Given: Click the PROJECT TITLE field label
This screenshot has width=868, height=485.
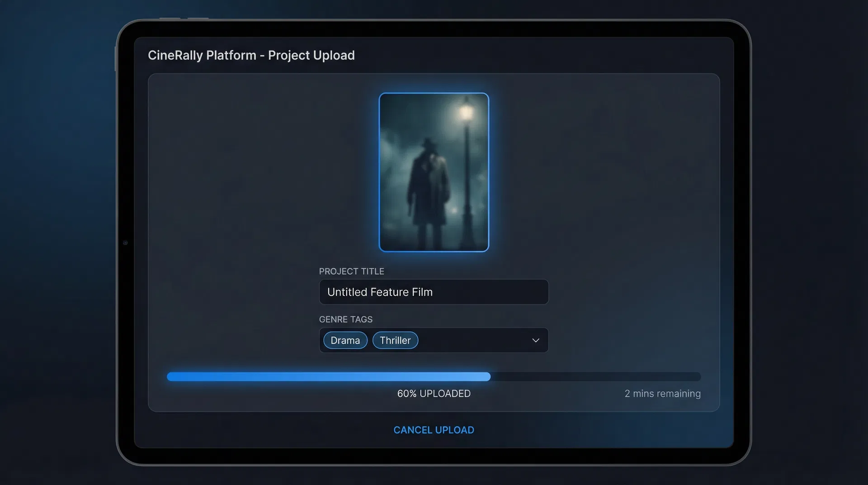Looking at the screenshot, I should (x=351, y=271).
